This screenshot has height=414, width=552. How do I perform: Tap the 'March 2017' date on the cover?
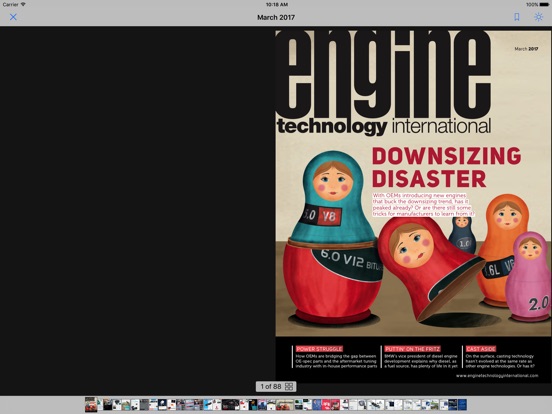[x=526, y=49]
